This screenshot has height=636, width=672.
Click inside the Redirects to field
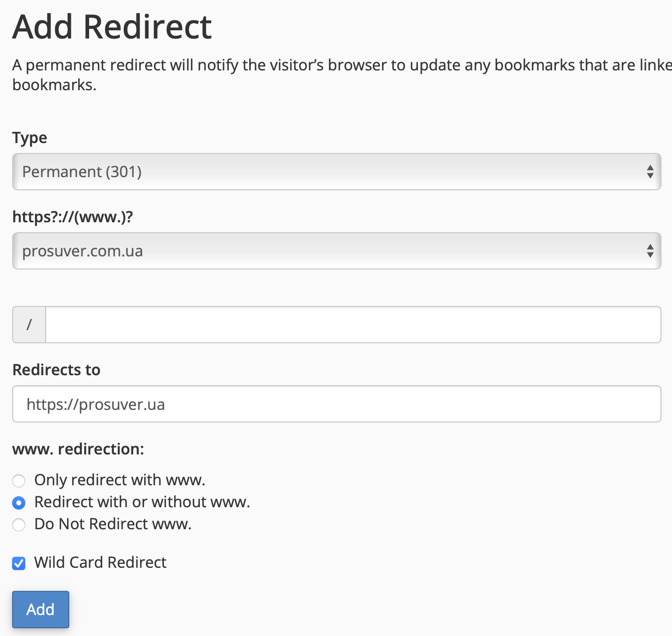[336, 404]
